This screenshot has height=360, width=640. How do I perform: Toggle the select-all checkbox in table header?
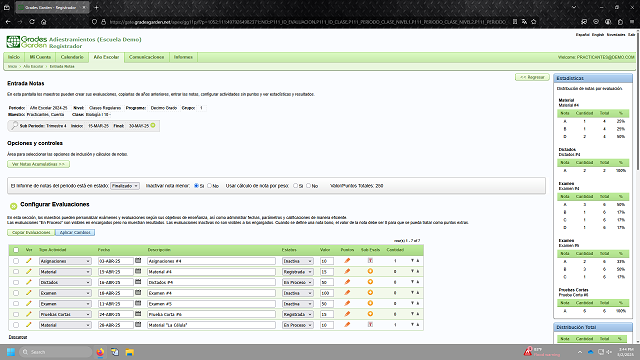click(x=16, y=250)
